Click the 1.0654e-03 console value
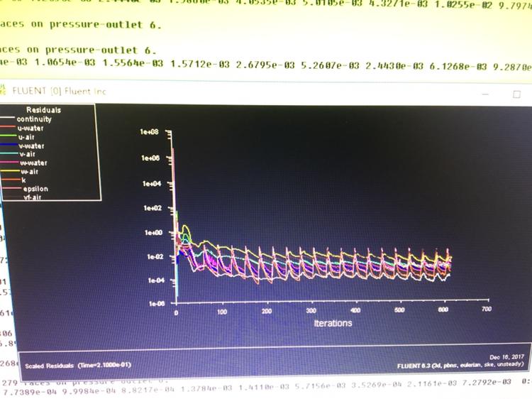The image size is (532, 399). tap(65, 62)
